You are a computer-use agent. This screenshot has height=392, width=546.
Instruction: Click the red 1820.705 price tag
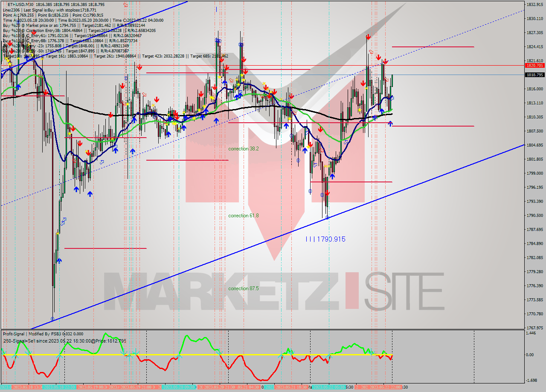click(534, 66)
